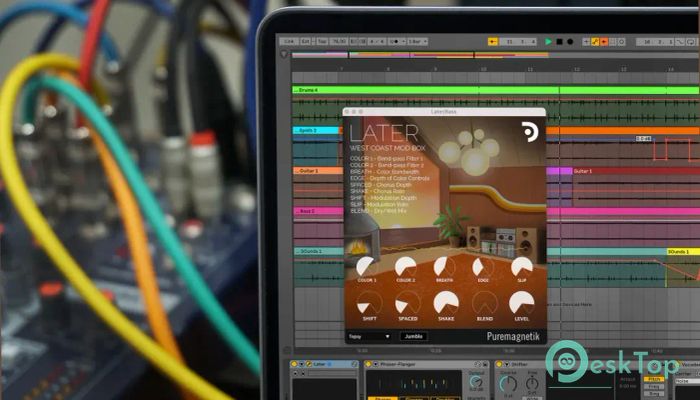The height and width of the screenshot is (400, 700).
Task: Adjust the BREATH knob
Action: tap(444, 267)
